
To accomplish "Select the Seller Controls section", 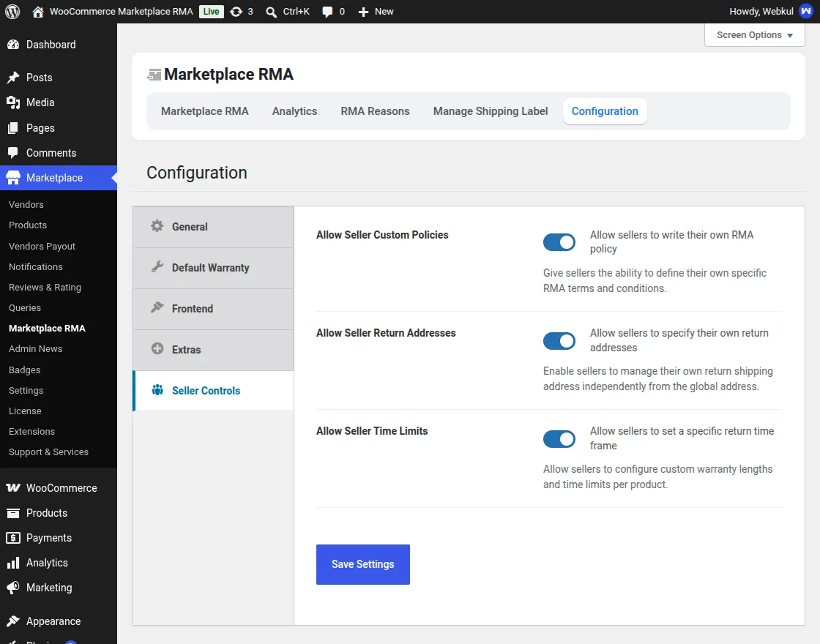I will 213,391.
